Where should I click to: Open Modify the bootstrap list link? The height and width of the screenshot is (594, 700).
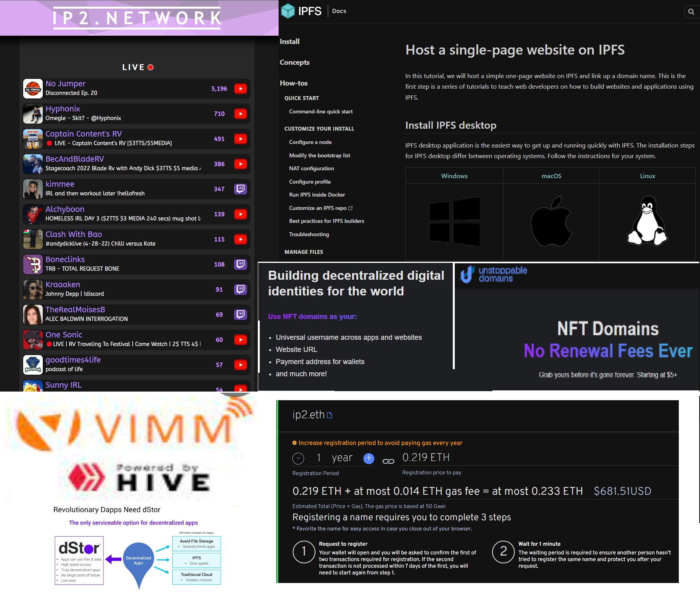[x=320, y=155]
